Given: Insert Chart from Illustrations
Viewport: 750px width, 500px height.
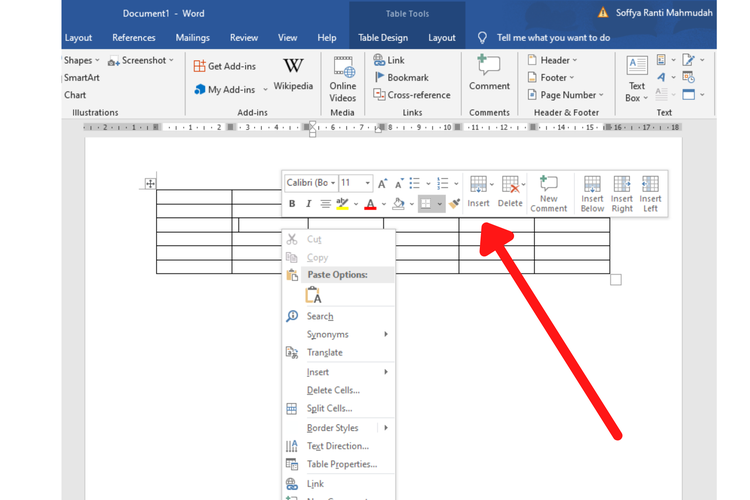Looking at the screenshot, I should pos(75,95).
